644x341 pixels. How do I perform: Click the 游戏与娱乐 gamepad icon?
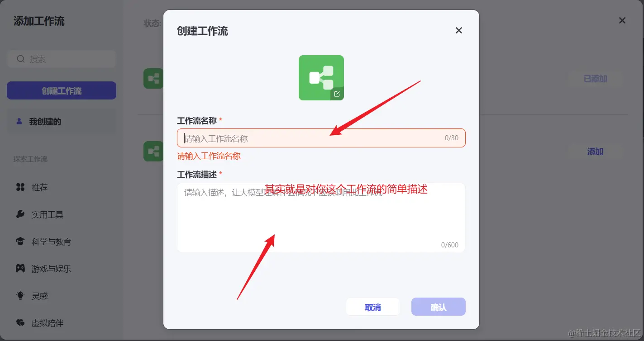(x=20, y=269)
